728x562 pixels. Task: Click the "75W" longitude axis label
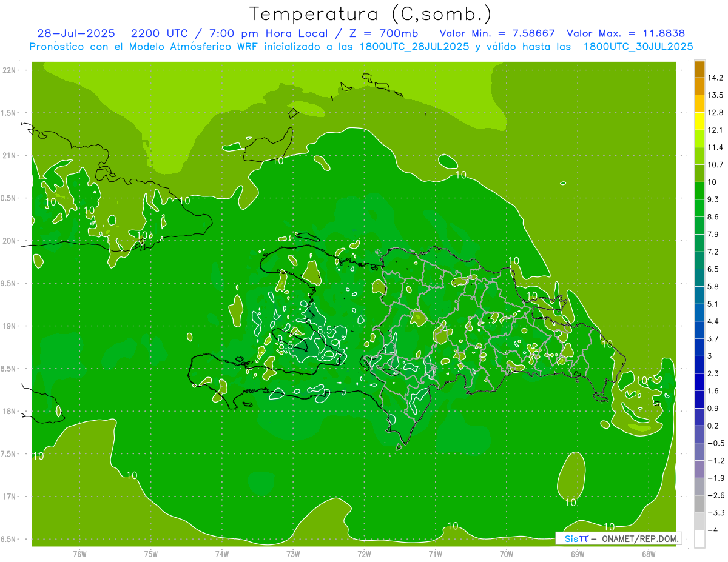click(x=151, y=554)
